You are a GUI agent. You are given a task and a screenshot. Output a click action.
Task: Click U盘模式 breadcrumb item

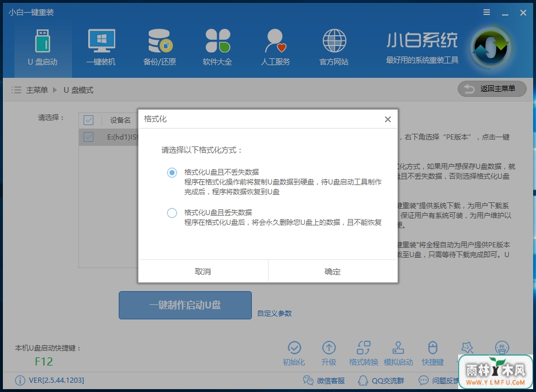click(x=78, y=90)
